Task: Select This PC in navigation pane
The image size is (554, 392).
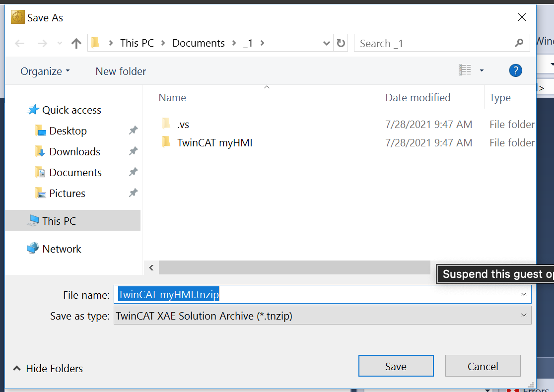Action: (x=73, y=221)
